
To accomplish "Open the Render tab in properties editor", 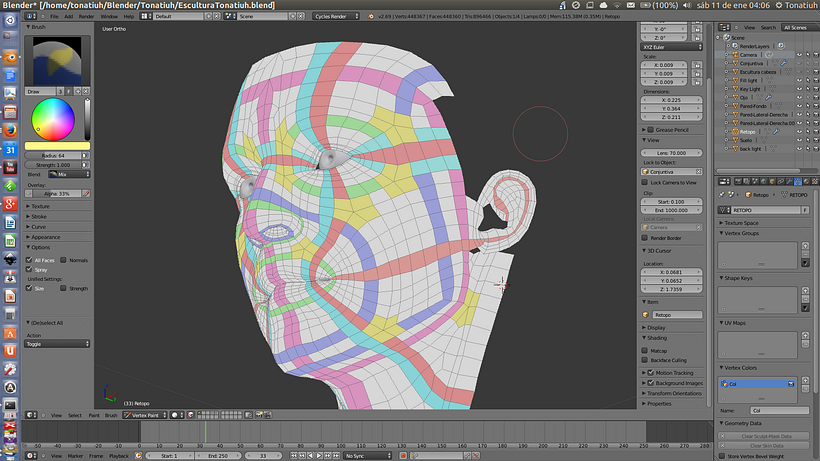I will [x=738, y=181].
